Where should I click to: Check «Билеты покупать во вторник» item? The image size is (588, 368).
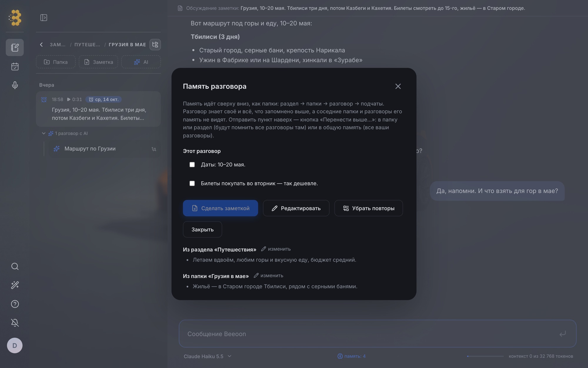192,183
